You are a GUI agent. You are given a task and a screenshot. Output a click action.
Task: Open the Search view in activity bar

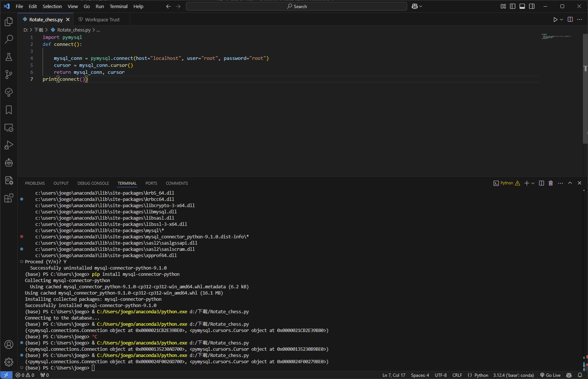(x=9, y=39)
